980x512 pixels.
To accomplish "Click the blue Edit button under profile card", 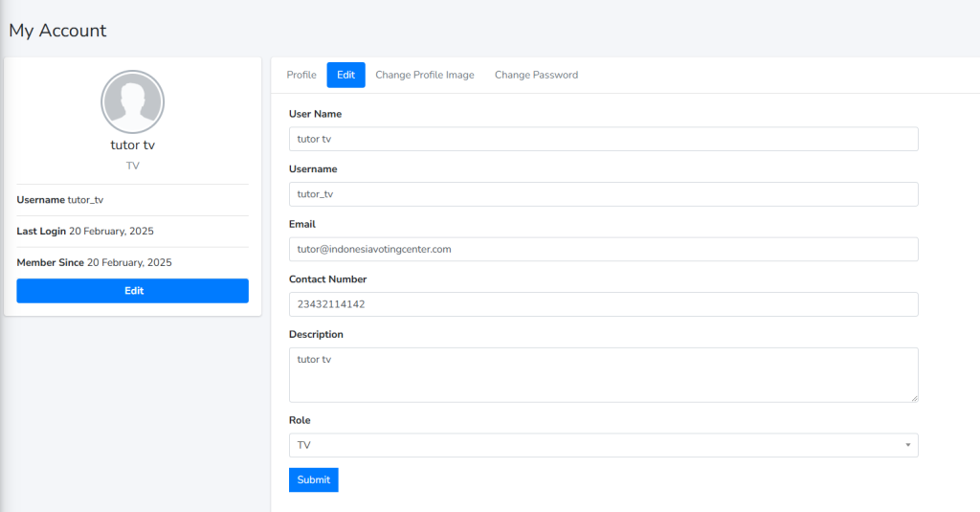I will tap(132, 291).
